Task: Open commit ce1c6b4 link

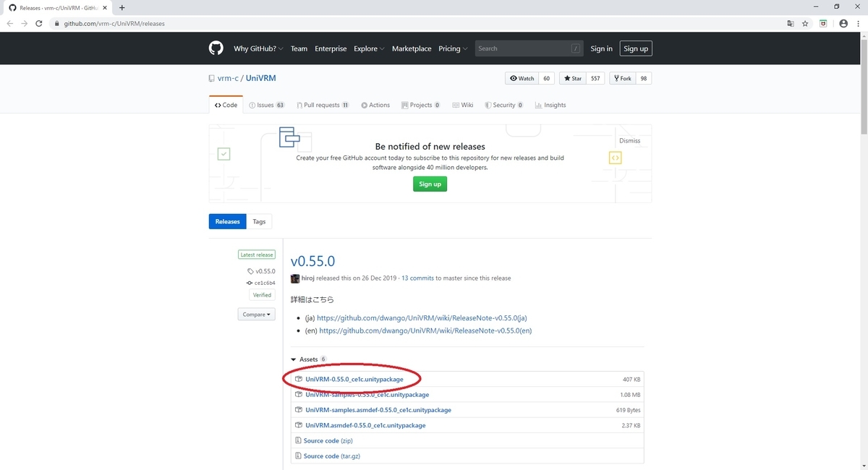Action: coord(261,283)
